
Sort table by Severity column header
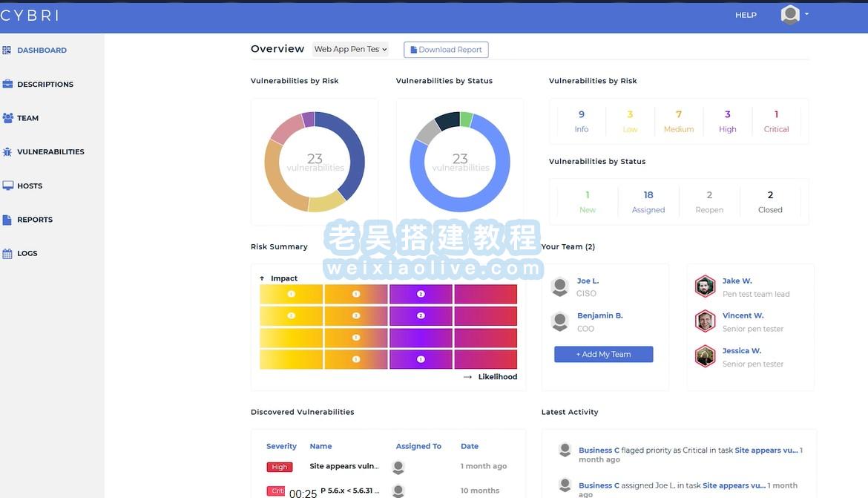tap(281, 446)
